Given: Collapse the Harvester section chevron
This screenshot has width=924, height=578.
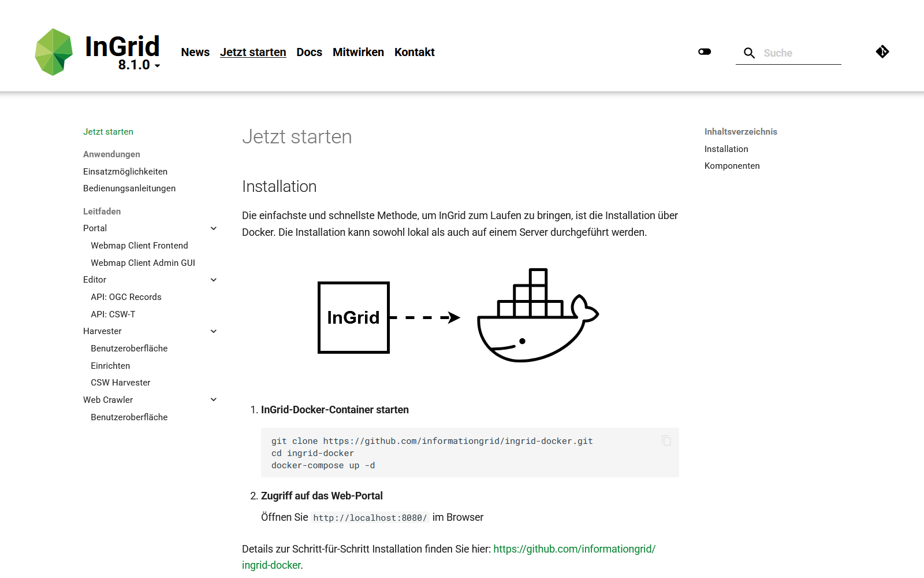Looking at the screenshot, I should [x=214, y=331].
